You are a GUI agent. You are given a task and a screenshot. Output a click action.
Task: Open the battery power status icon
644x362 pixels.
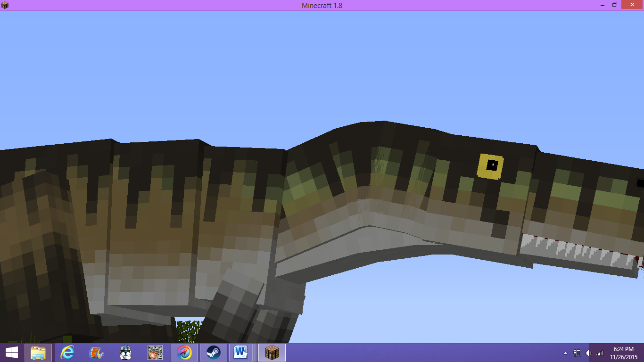click(x=577, y=353)
